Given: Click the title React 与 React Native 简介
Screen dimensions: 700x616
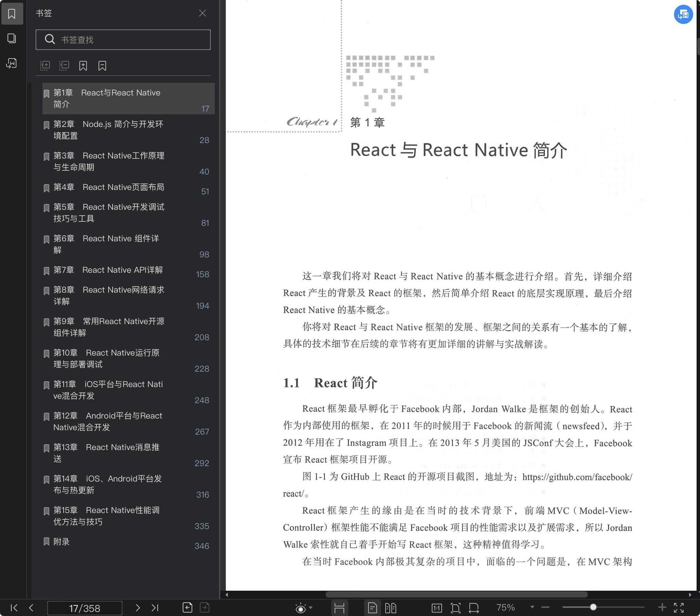Looking at the screenshot, I should click(458, 150).
